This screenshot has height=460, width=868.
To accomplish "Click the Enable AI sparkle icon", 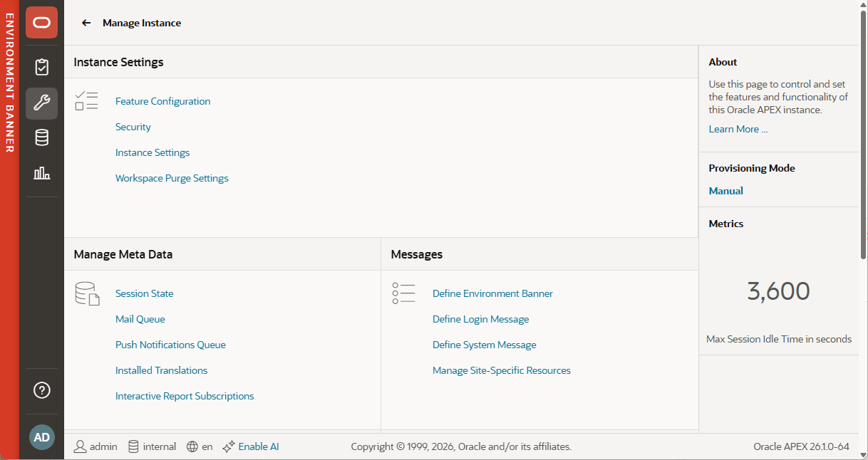I will click(x=228, y=446).
